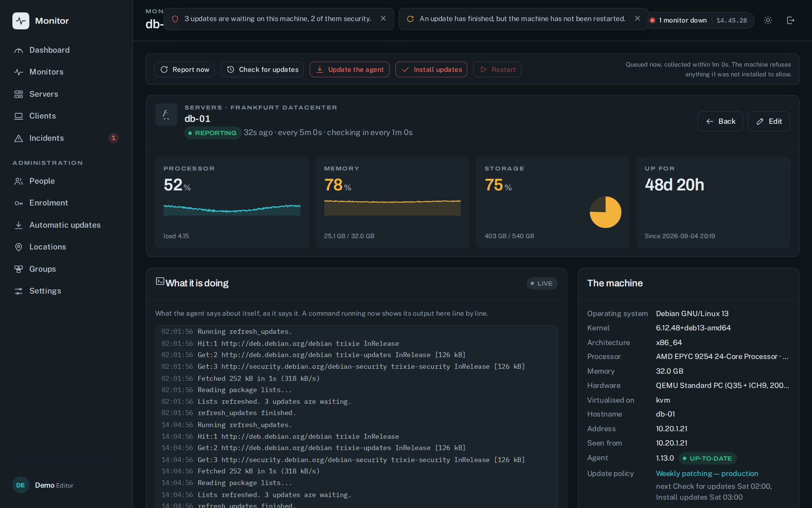Click the 'Since 2026-09-04 20:19' text
The height and width of the screenshot is (508, 812).
point(680,236)
